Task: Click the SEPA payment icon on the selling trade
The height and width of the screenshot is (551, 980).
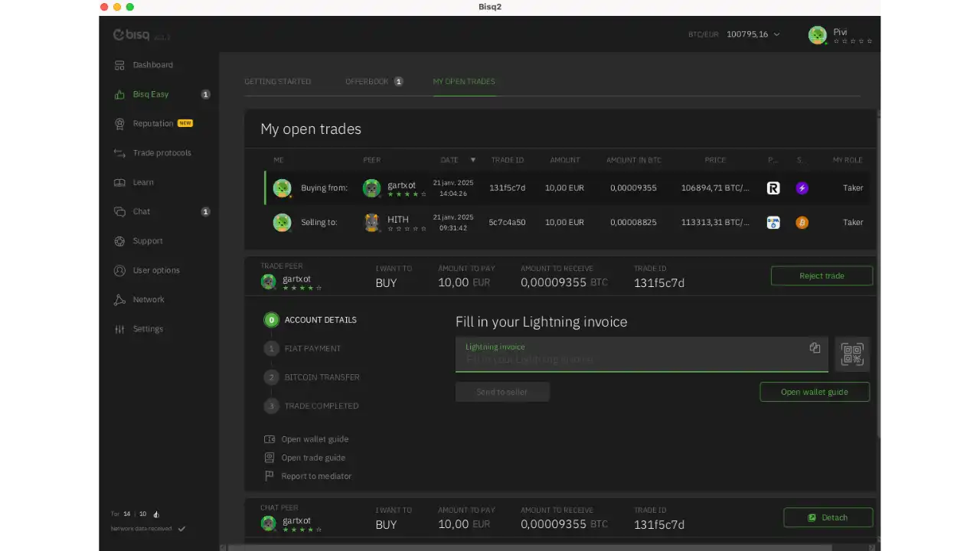Action: click(773, 222)
